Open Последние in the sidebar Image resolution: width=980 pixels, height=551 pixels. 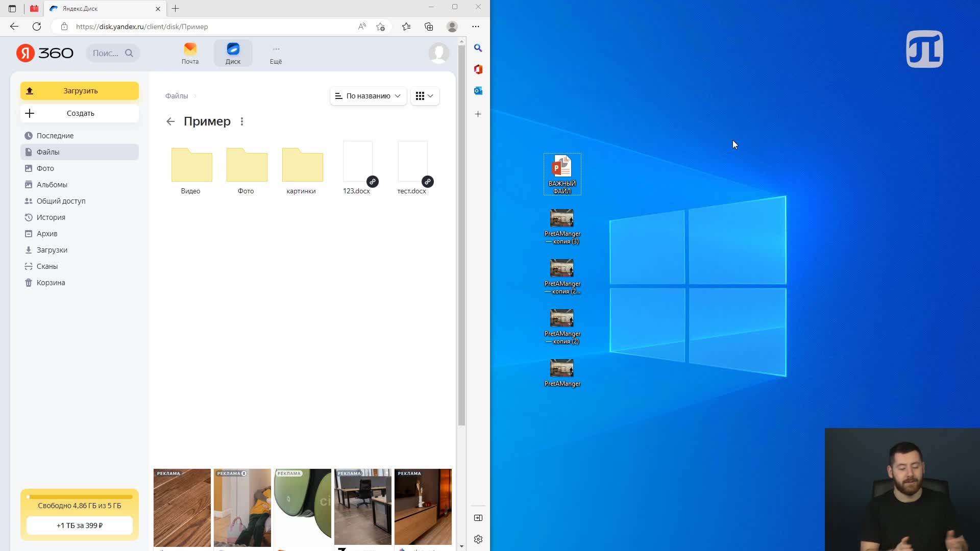[x=80, y=136]
